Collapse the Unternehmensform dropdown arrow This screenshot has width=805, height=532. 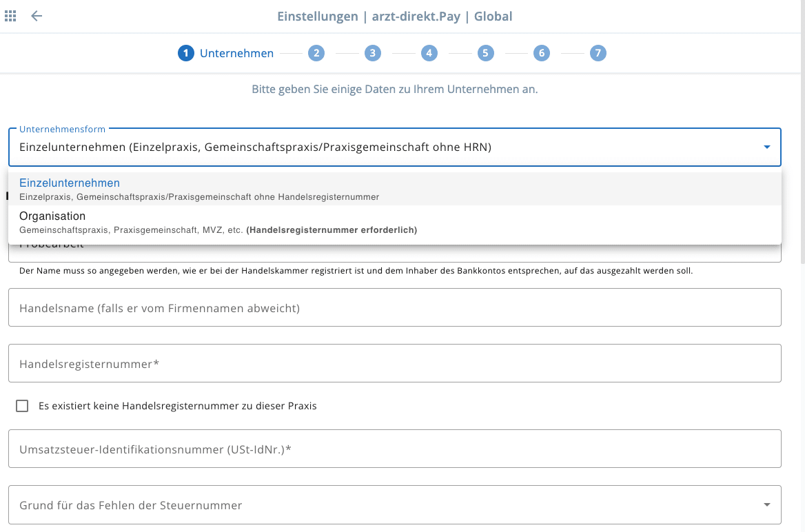click(x=766, y=147)
